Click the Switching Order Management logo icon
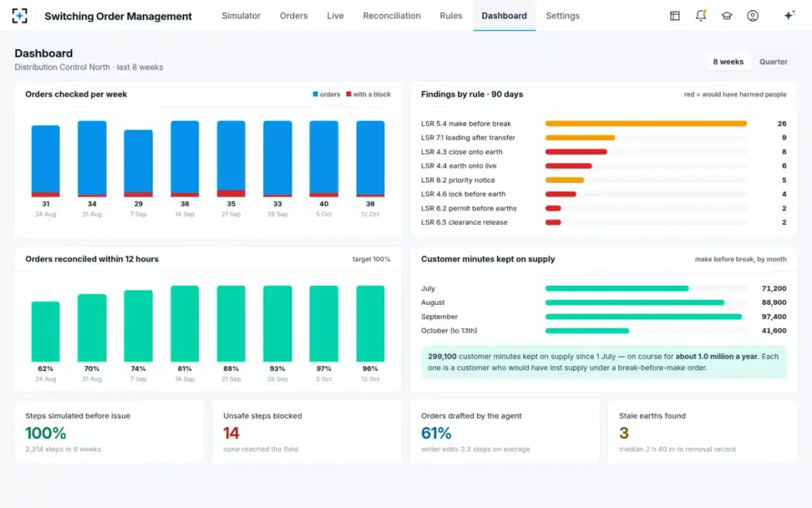812x508 pixels. (x=20, y=16)
